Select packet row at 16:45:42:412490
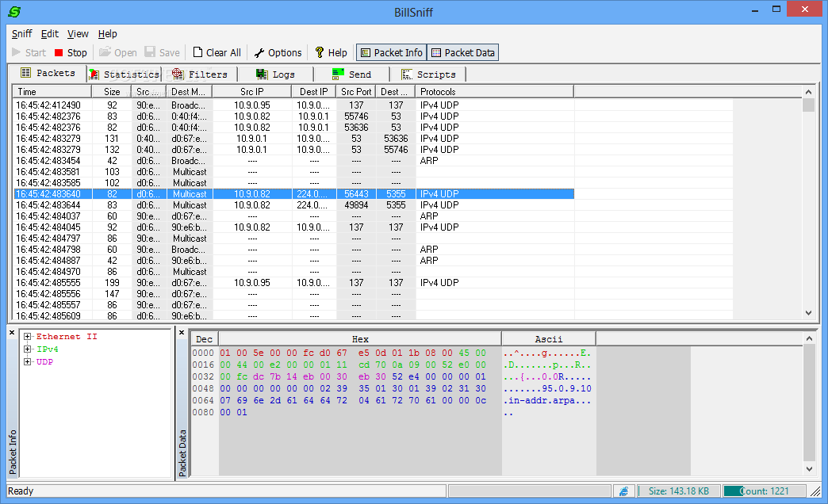 (293, 105)
